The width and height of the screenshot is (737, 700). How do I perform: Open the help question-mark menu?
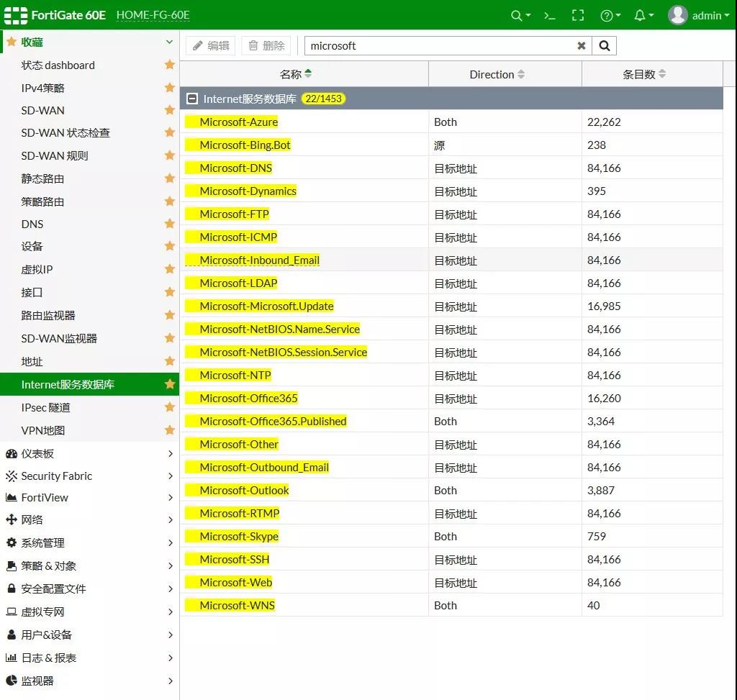pos(610,16)
